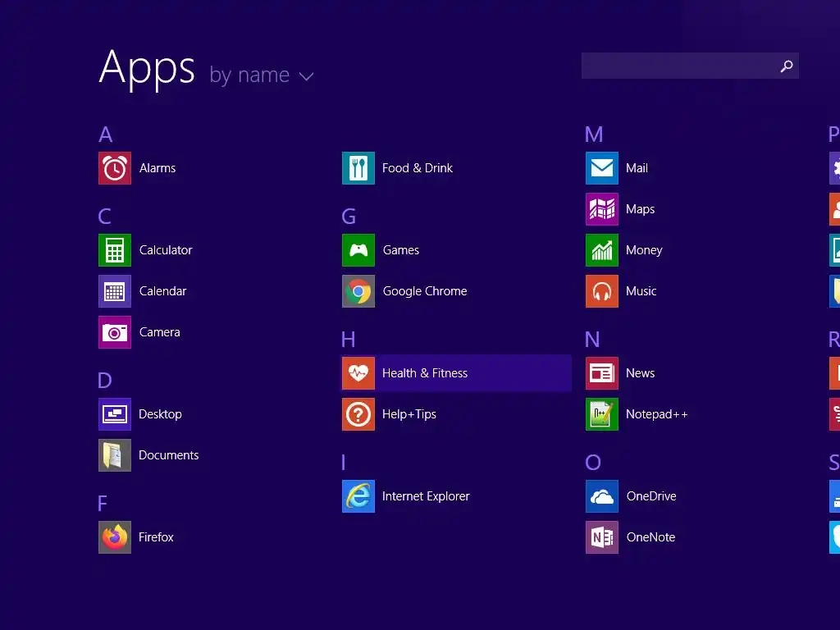The image size is (840, 630).
Task: Select the letter N group header
Action: 592,340
